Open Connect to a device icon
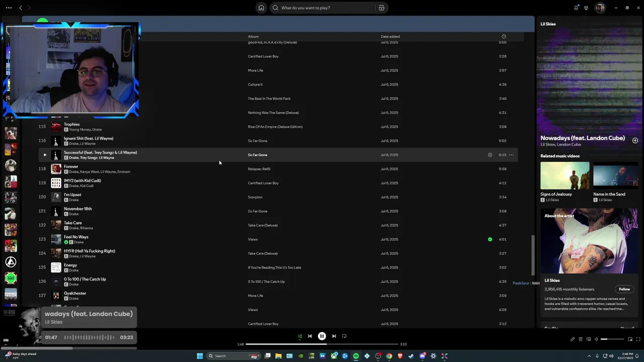 click(x=588, y=339)
